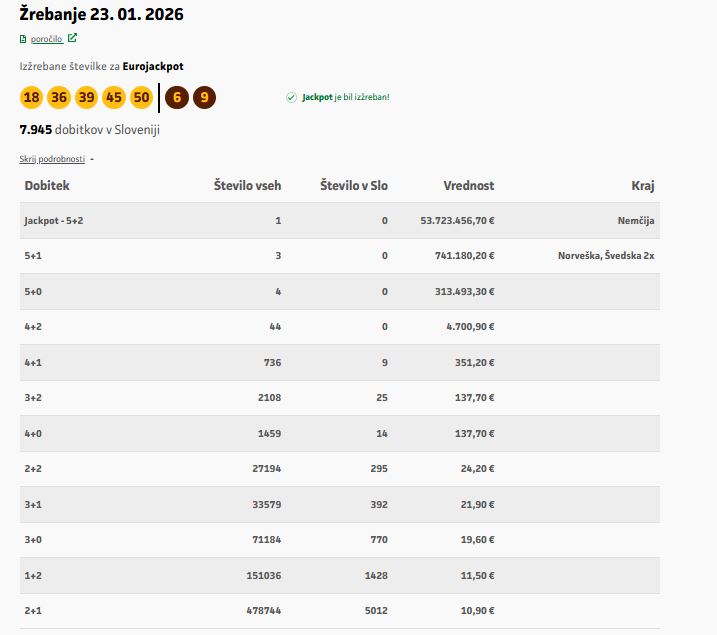Click the Dobitek column header

click(x=47, y=185)
